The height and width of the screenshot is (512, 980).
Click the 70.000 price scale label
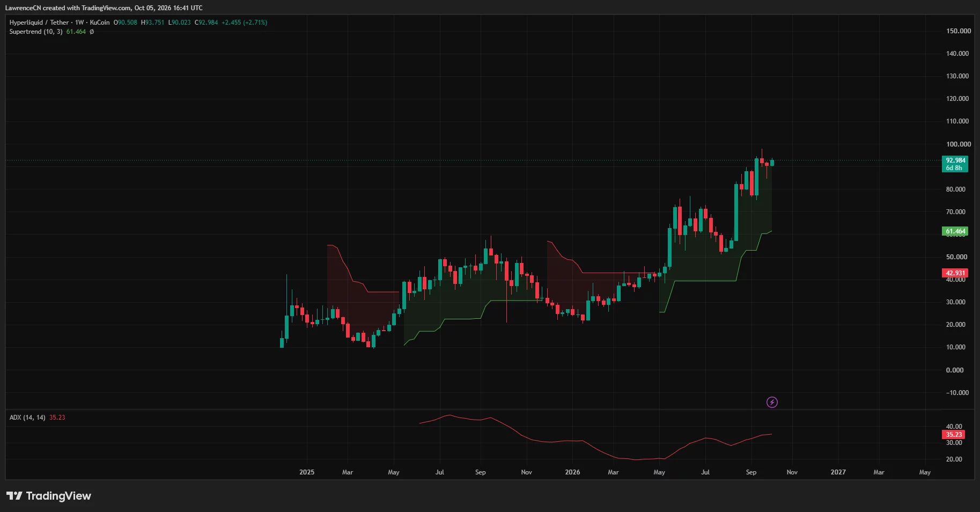point(956,212)
